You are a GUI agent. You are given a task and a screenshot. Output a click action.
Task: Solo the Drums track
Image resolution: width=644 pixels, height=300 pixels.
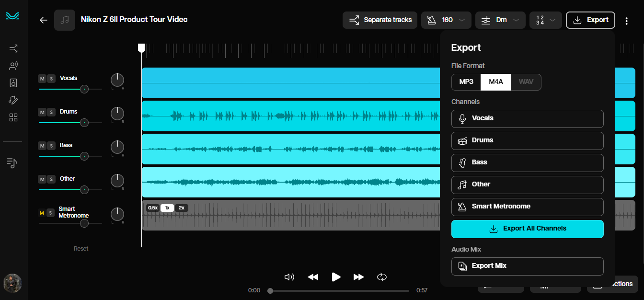pos(51,112)
